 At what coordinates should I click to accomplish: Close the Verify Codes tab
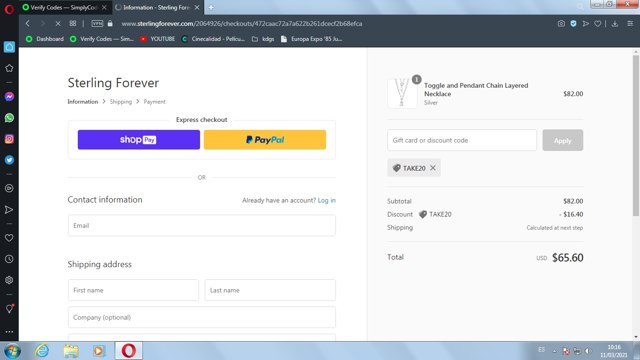(x=104, y=7)
